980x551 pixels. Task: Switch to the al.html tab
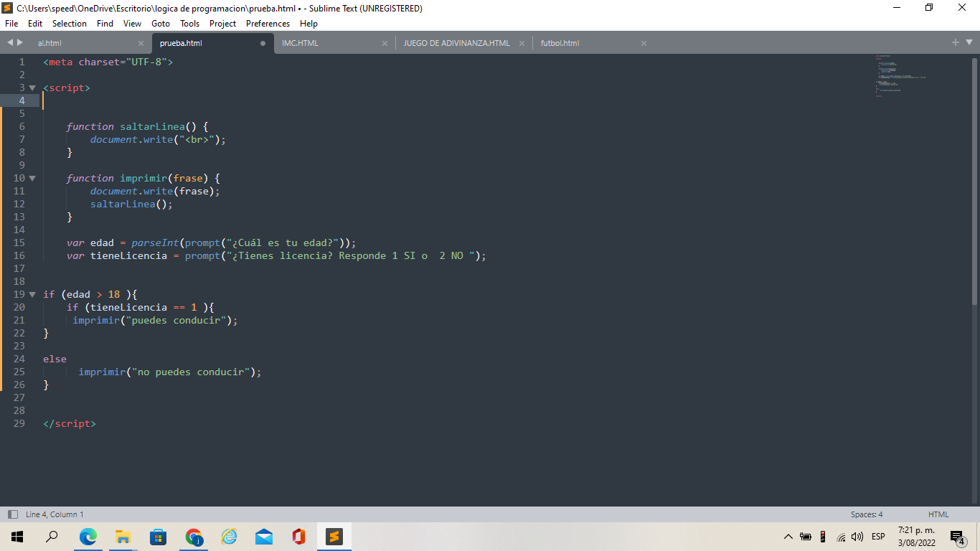pos(50,43)
